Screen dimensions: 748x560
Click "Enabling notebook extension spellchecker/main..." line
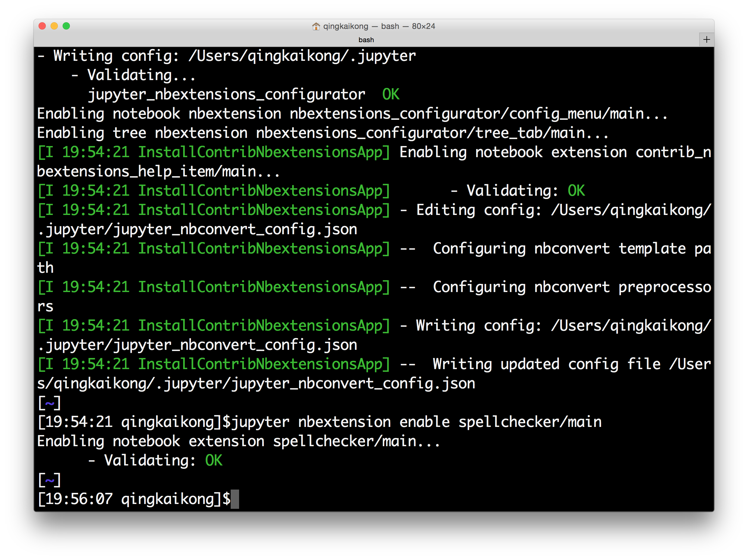tap(238, 441)
